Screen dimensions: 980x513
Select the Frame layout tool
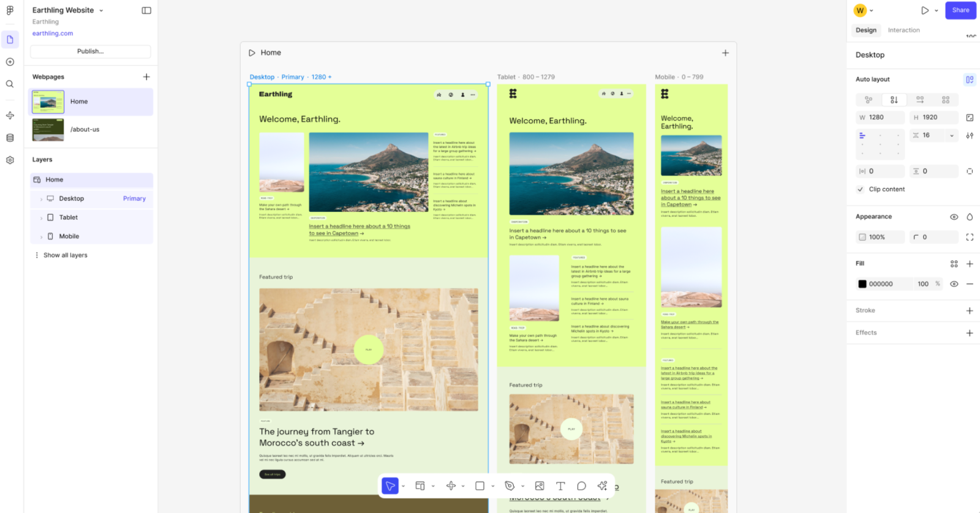click(x=420, y=485)
